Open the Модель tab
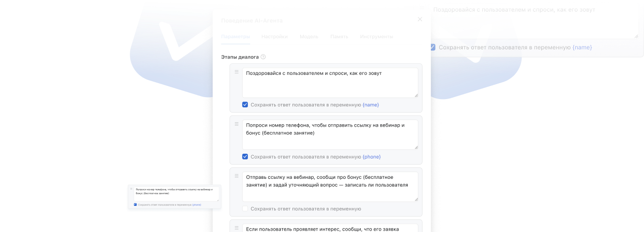This screenshot has width=644, height=232. 309,37
